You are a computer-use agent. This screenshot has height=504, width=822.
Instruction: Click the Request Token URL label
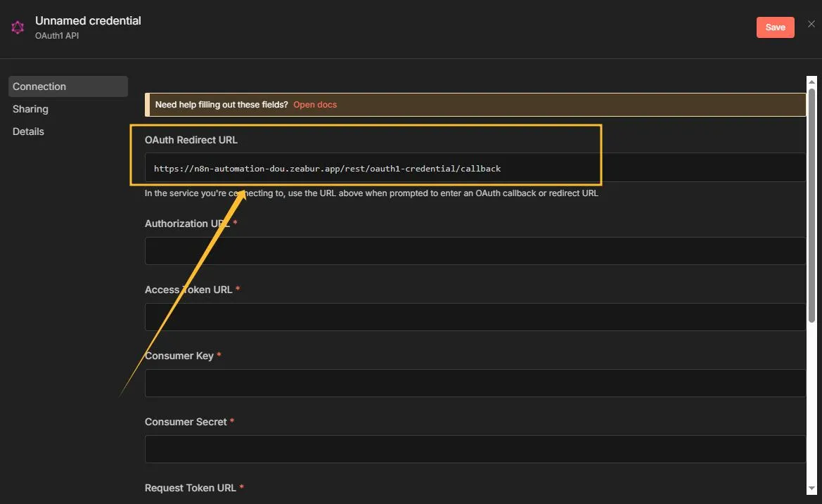coord(190,487)
